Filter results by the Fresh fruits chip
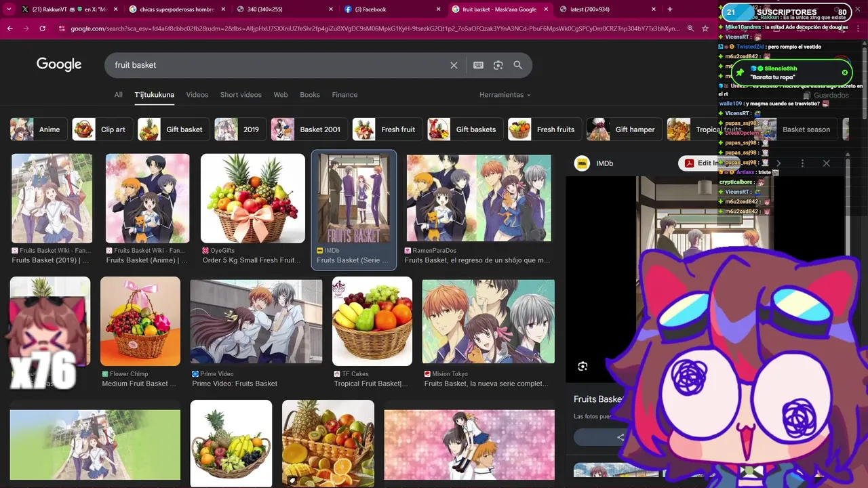The height and width of the screenshot is (488, 868). [x=545, y=129]
